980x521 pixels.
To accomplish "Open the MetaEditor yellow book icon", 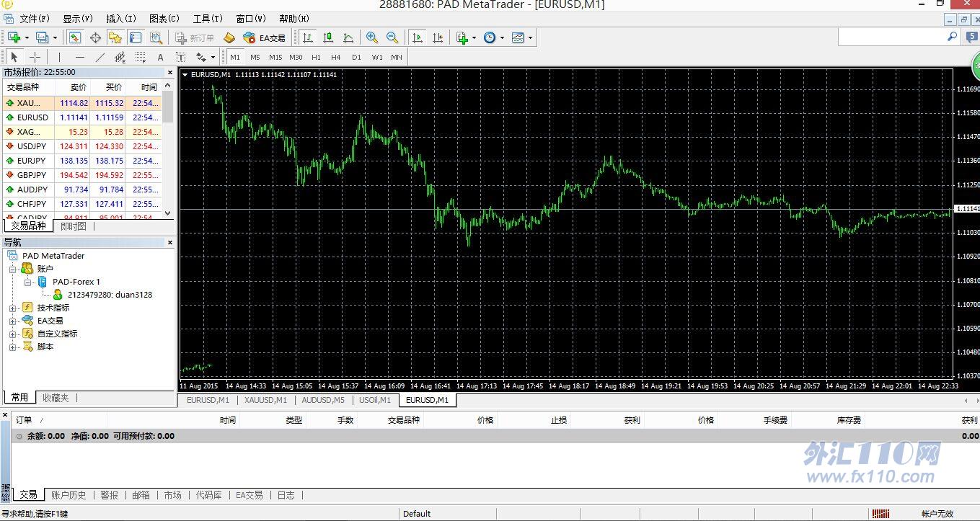I will tap(229, 37).
